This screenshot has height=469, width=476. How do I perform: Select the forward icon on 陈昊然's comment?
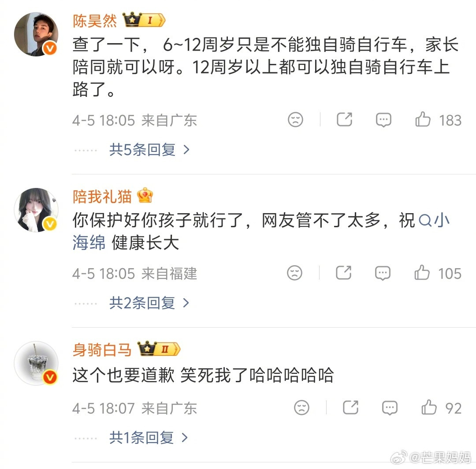coord(344,119)
